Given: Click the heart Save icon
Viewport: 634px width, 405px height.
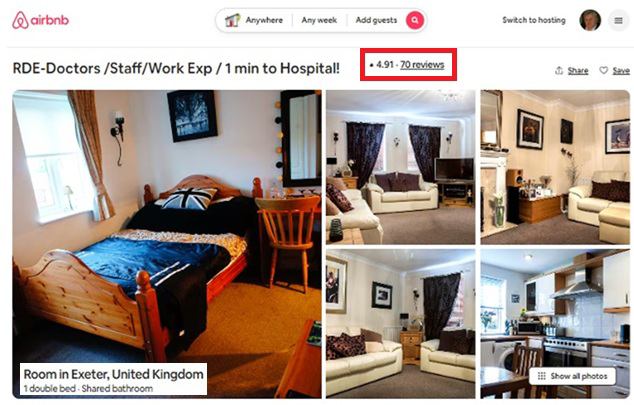Looking at the screenshot, I should (x=603, y=70).
